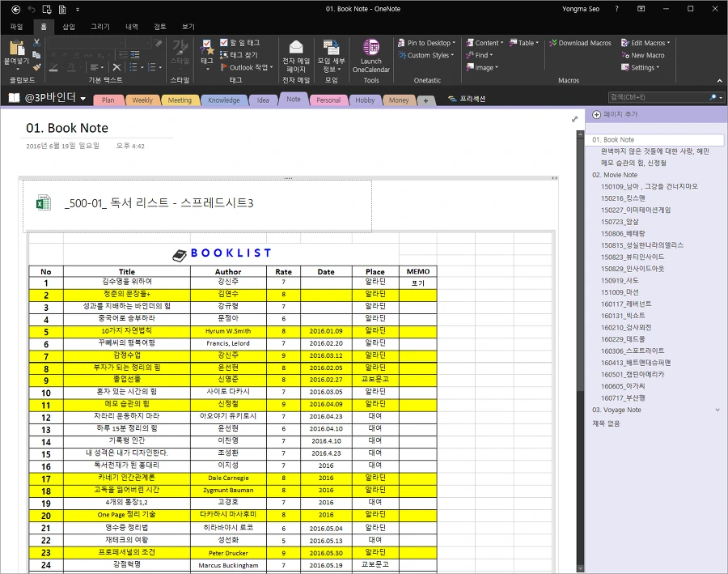This screenshot has width=728, height=574.
Task: Click the Copy icon in clipboard group
Action: pyautogui.click(x=36, y=55)
